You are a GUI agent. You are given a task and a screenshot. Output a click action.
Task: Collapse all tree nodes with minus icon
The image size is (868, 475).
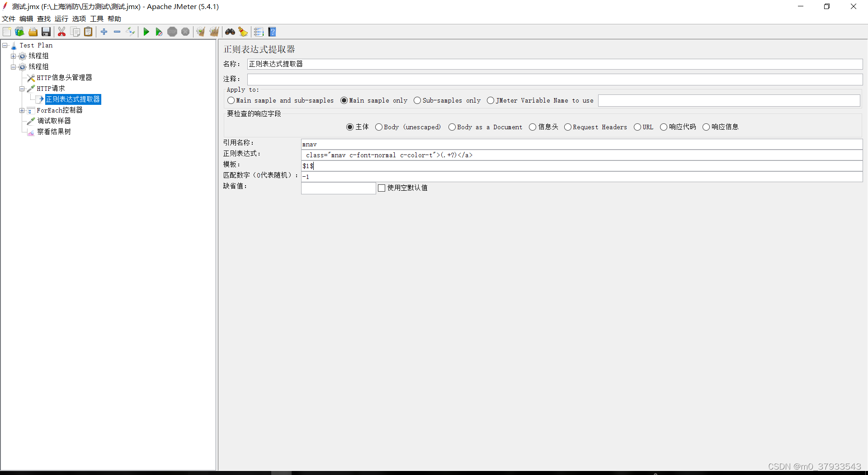click(x=117, y=32)
